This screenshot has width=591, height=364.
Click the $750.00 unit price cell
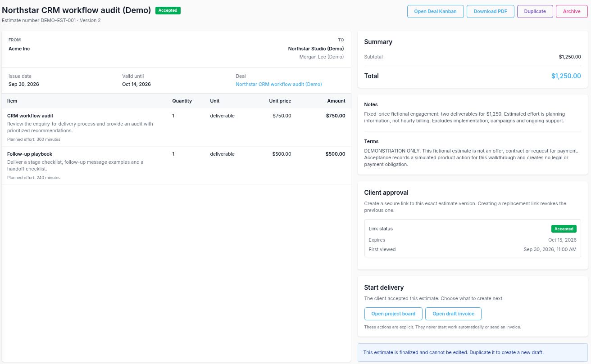[282, 116]
